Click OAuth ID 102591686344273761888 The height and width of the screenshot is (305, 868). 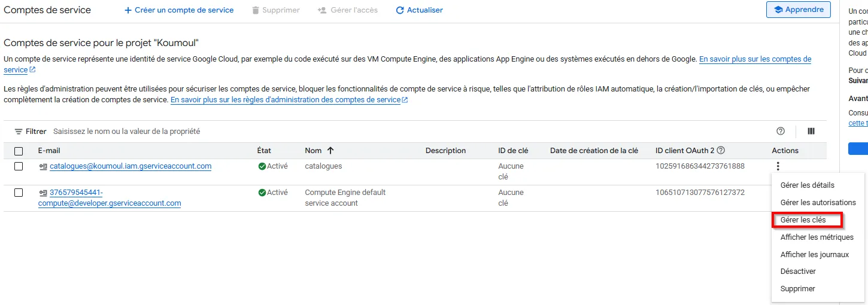(700, 166)
